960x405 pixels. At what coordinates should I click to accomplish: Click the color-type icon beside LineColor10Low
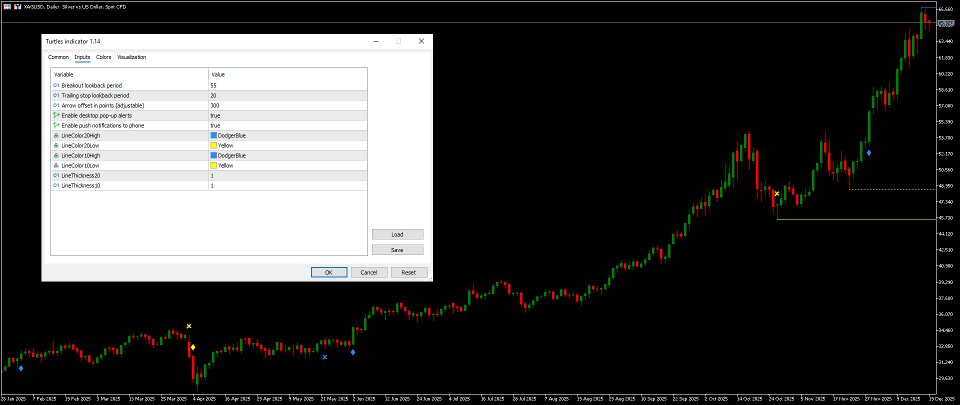(56, 165)
